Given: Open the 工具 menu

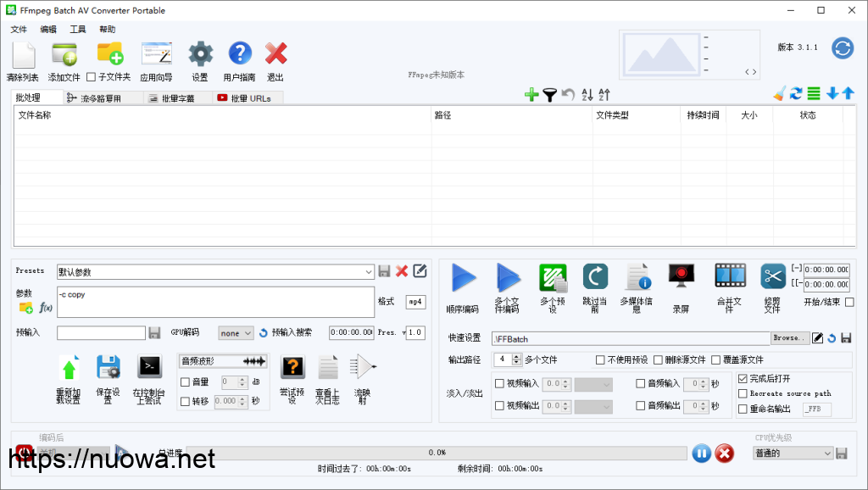Looking at the screenshot, I should [77, 29].
